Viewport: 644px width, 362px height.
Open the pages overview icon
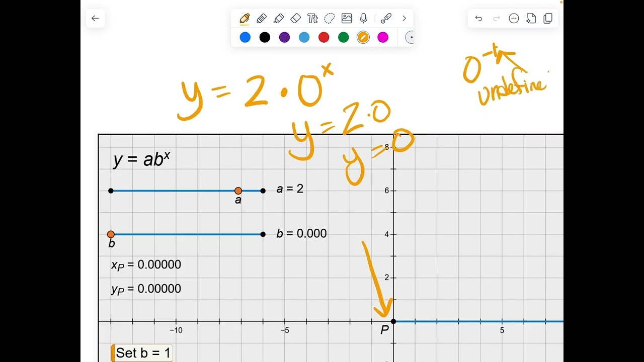point(548,19)
